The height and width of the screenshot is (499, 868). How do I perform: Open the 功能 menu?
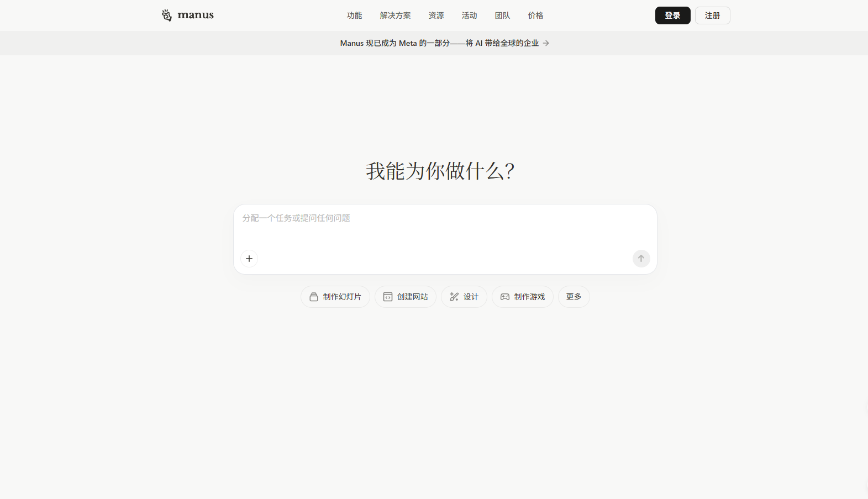[x=354, y=15]
